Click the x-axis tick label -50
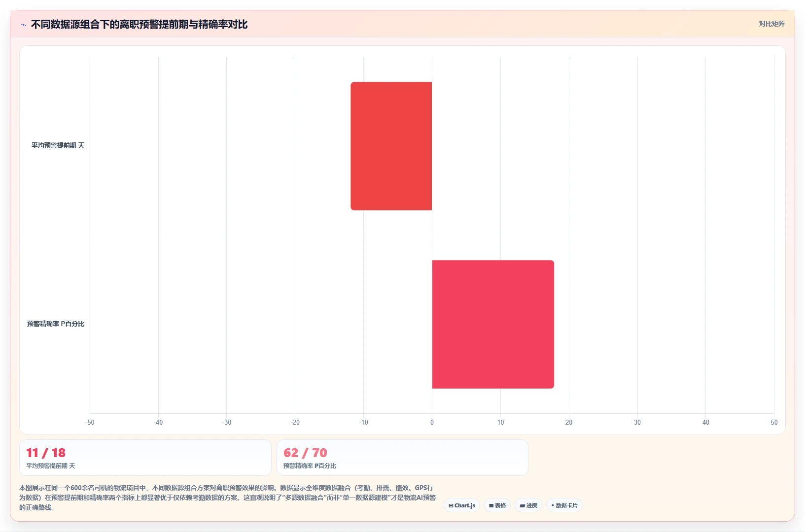 (90, 422)
